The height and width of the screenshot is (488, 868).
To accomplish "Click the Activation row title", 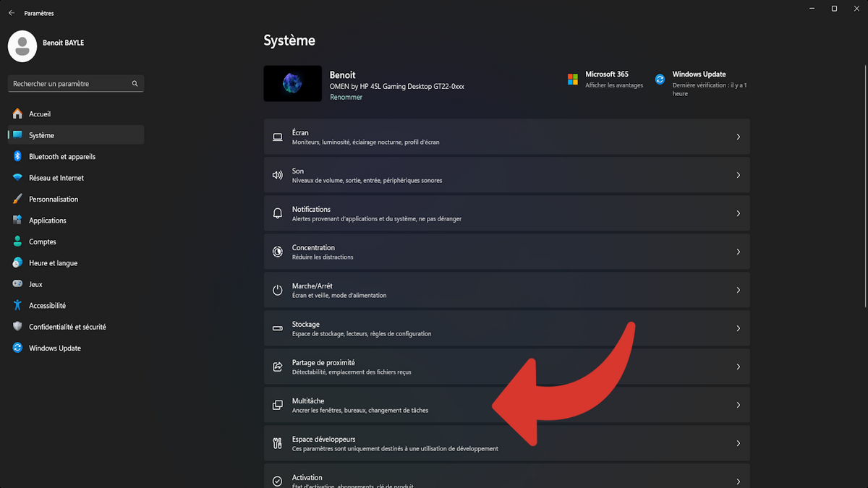I will pyautogui.click(x=307, y=478).
